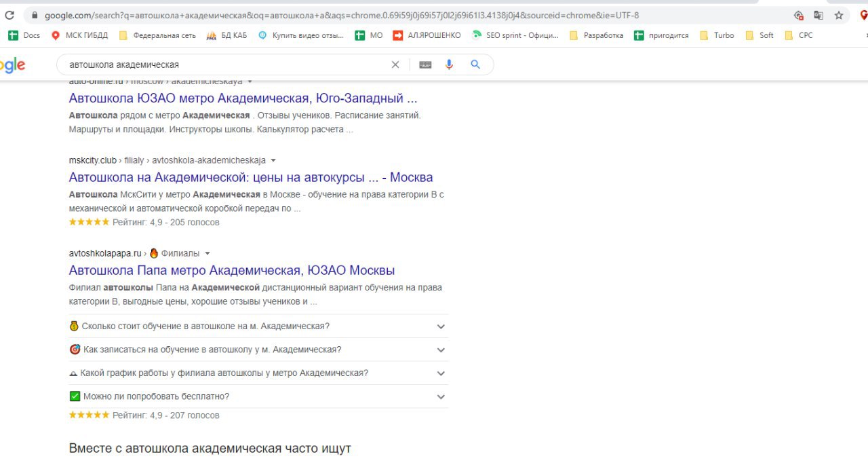The image size is (868, 469).
Task: Click the Google logo
Action: [12, 65]
